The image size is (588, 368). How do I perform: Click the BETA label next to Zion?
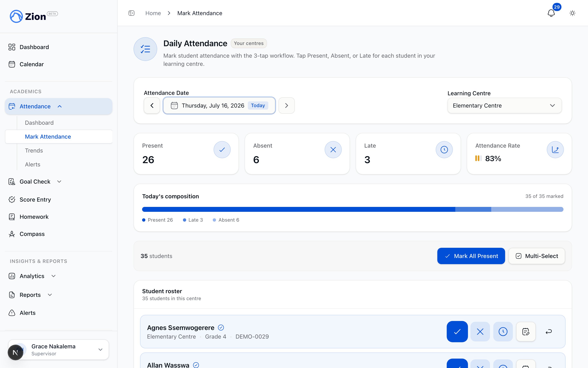click(52, 14)
